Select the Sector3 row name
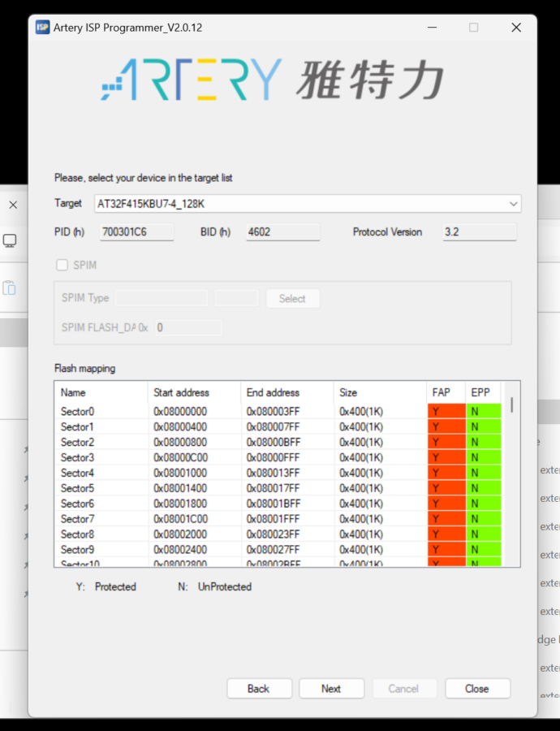Screen dimensions: 560x731 pos(77,458)
